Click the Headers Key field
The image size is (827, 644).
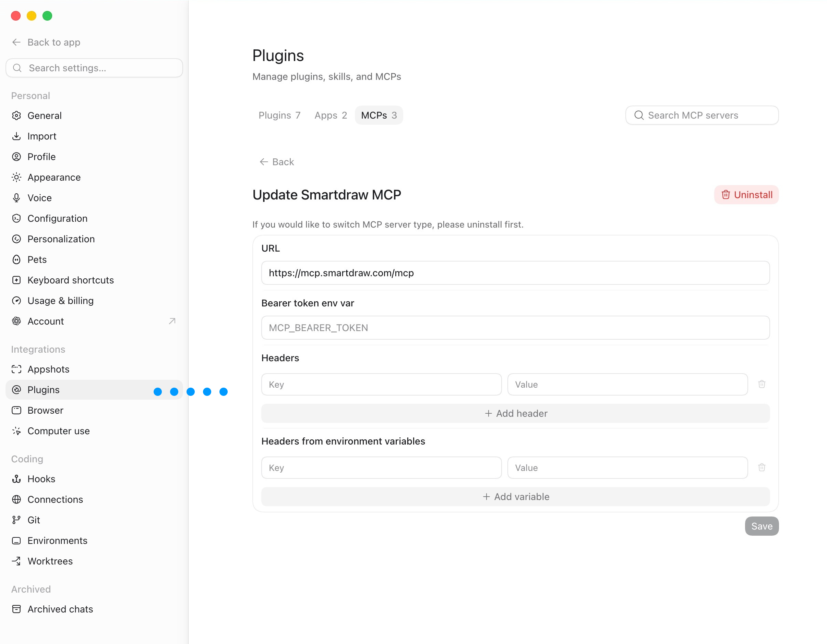pos(381,384)
